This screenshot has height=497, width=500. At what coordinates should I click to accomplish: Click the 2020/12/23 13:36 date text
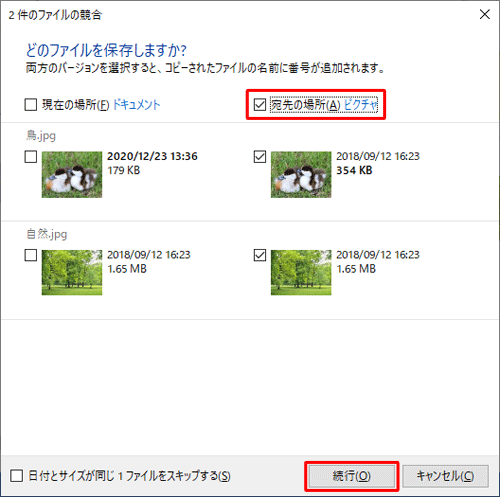pos(152,156)
